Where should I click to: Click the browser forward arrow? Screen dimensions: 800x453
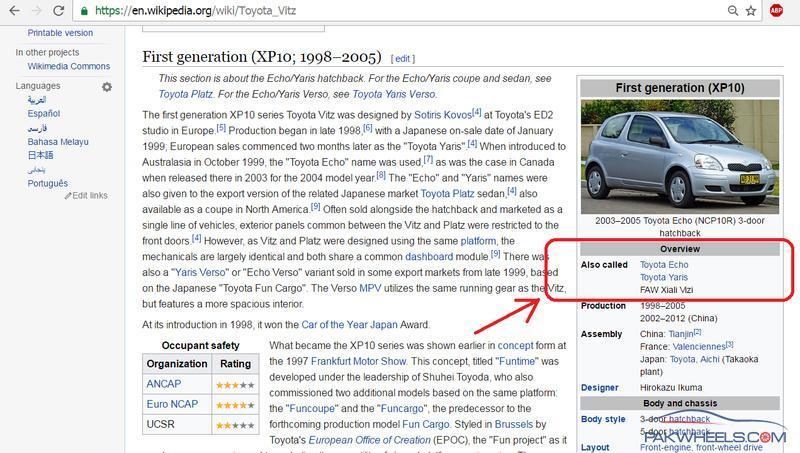point(37,10)
